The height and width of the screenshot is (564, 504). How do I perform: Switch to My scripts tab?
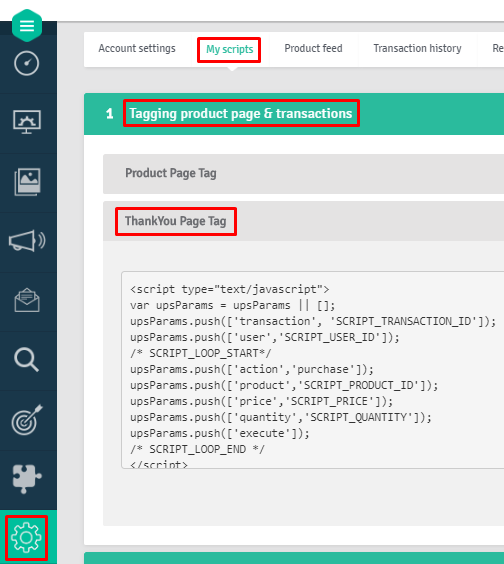coord(230,49)
